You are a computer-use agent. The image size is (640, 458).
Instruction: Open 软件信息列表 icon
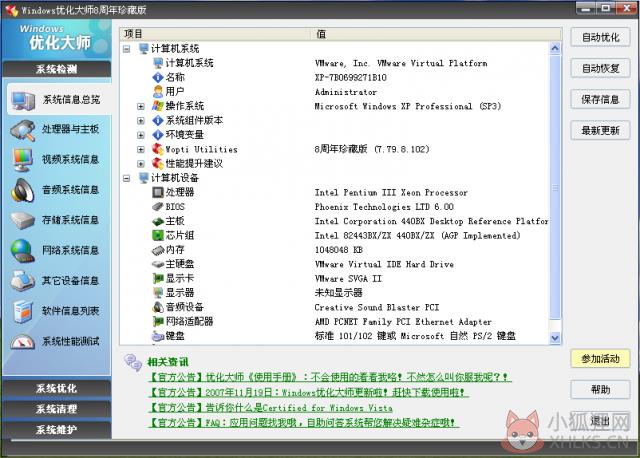point(23,311)
